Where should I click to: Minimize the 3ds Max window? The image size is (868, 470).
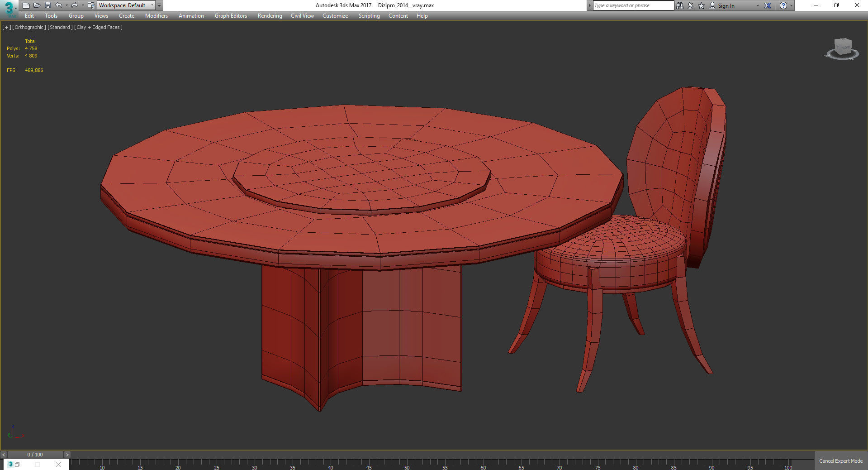[x=816, y=5]
